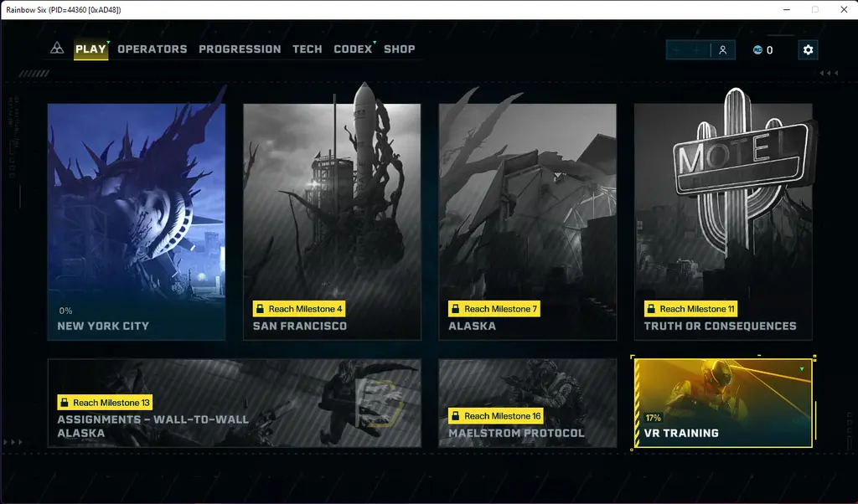Go to the TECH tab
This screenshot has height=504, width=858.
[x=307, y=49]
